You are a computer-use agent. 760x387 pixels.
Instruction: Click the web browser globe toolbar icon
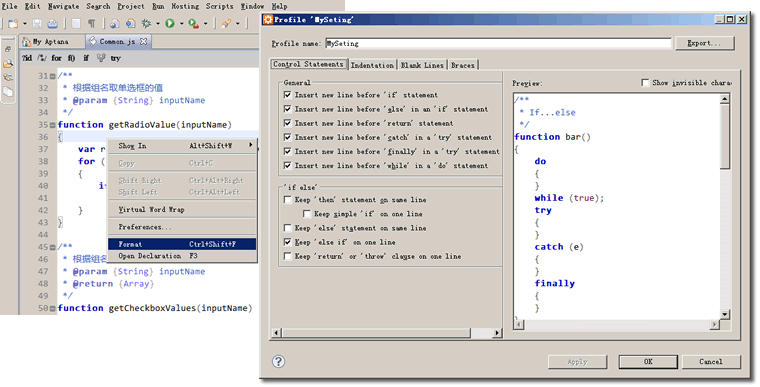click(114, 23)
